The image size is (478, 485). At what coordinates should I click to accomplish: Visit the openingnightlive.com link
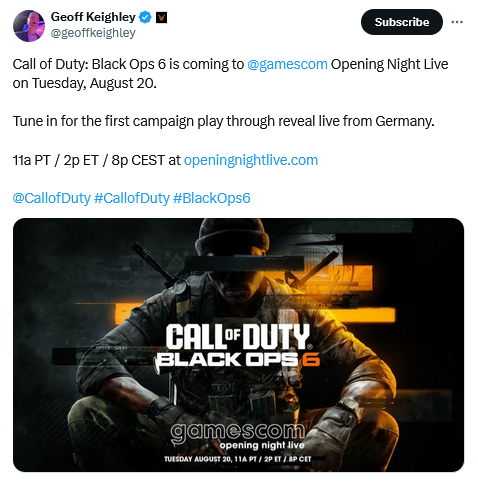click(x=251, y=160)
